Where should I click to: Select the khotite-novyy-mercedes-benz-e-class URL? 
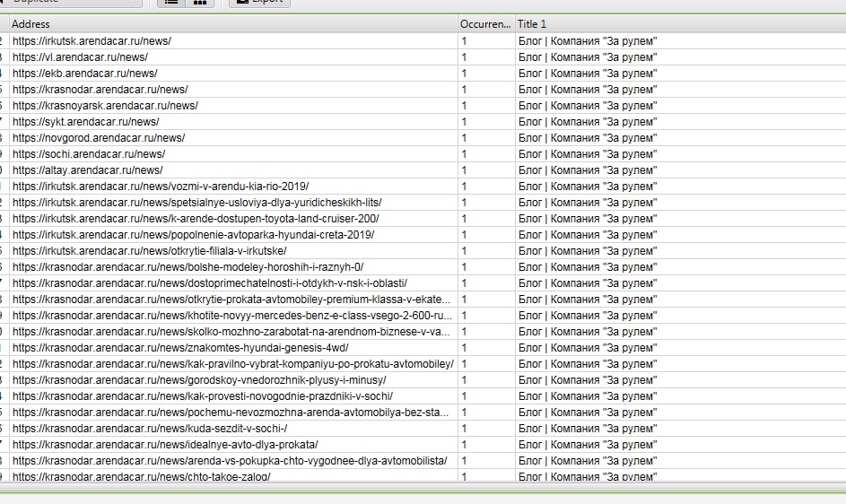232,316
